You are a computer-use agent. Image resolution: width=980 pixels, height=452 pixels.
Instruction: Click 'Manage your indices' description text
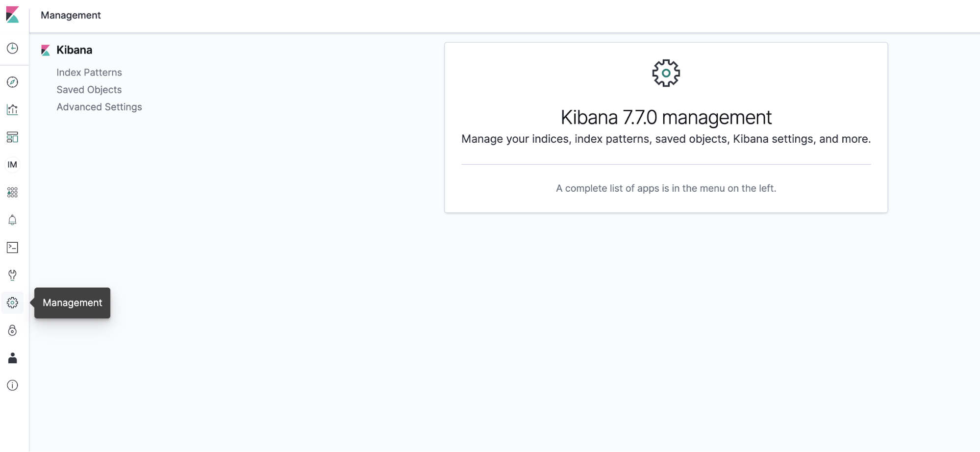(666, 139)
